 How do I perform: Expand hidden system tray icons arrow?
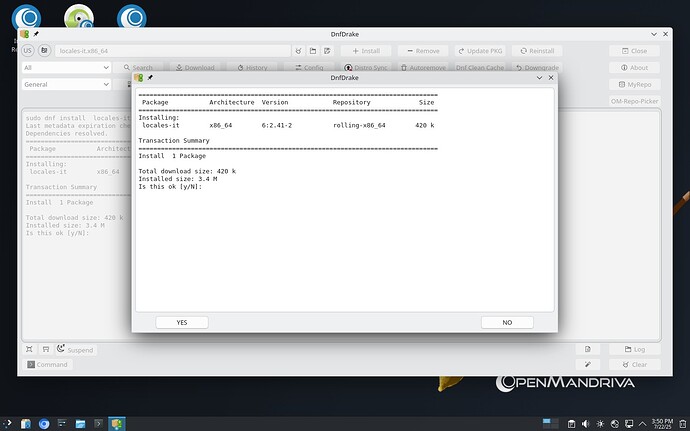click(642, 424)
